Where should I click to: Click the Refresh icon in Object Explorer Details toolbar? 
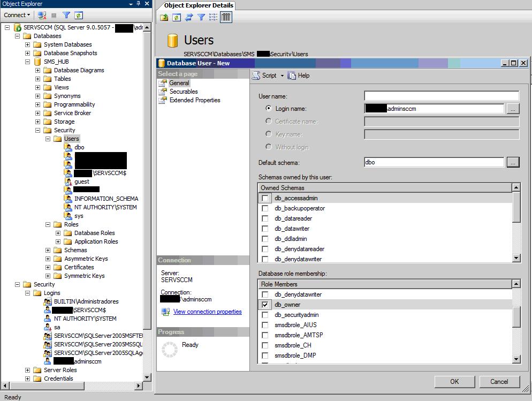[x=177, y=17]
